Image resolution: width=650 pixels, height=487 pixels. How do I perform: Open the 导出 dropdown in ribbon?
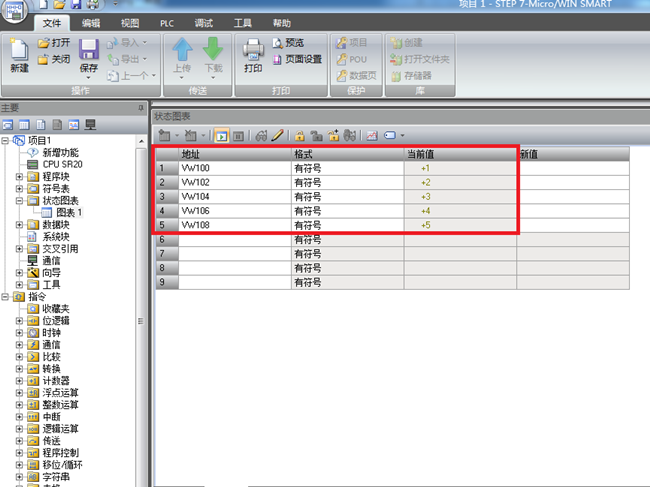tap(130, 59)
